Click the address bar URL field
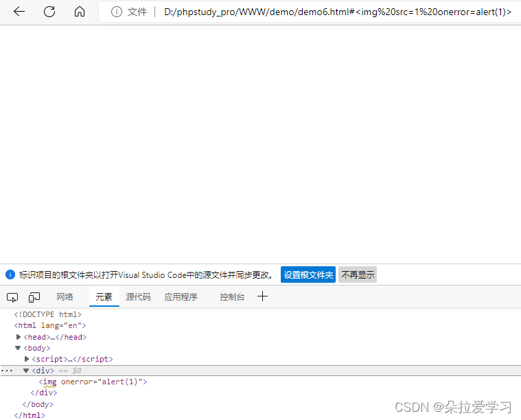 (x=336, y=12)
